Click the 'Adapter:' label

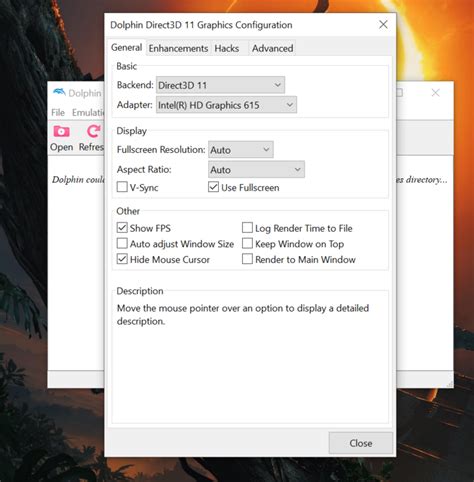click(x=135, y=105)
